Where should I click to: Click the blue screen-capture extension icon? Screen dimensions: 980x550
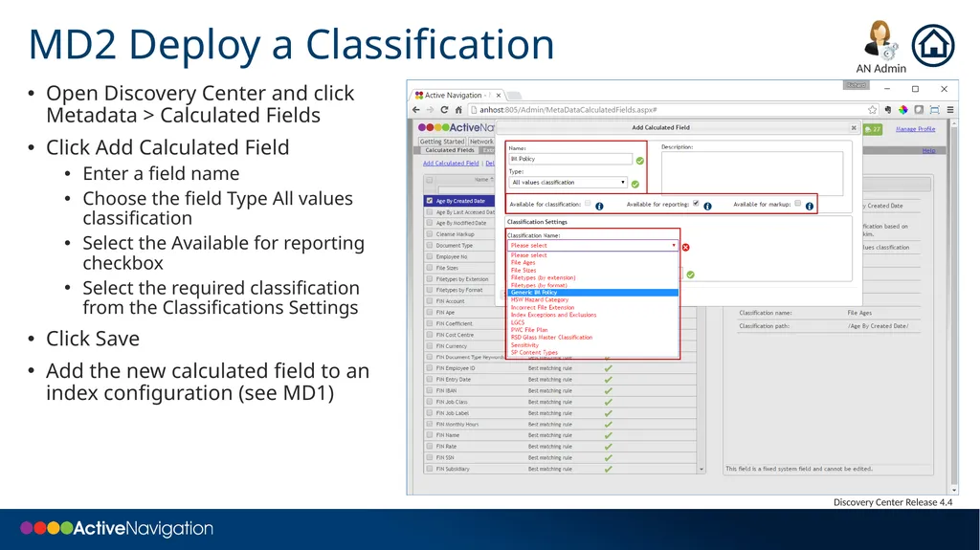pyautogui.click(x=934, y=109)
